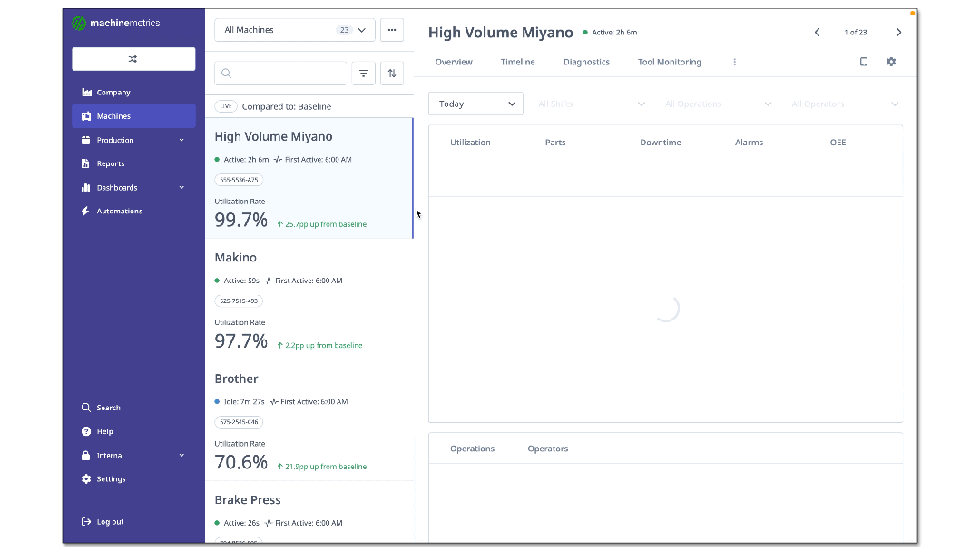Open the Company section
The height and width of the screenshot is (552, 980).
click(133, 93)
